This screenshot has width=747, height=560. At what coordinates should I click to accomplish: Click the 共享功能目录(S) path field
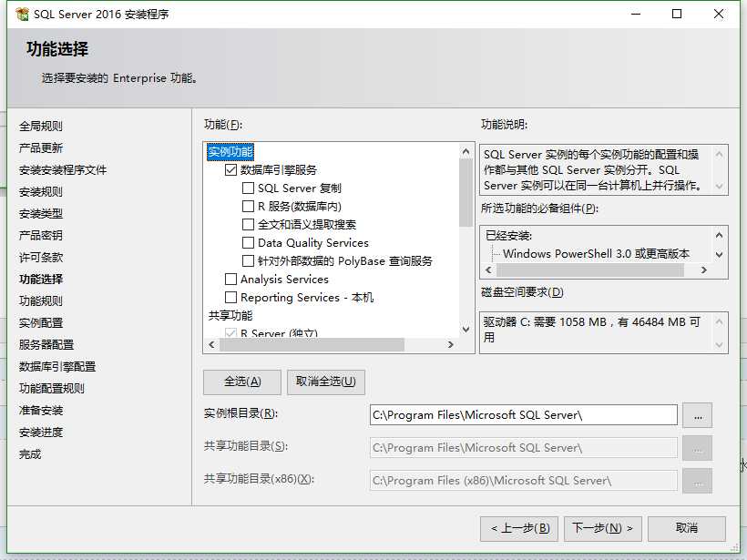[523, 448]
